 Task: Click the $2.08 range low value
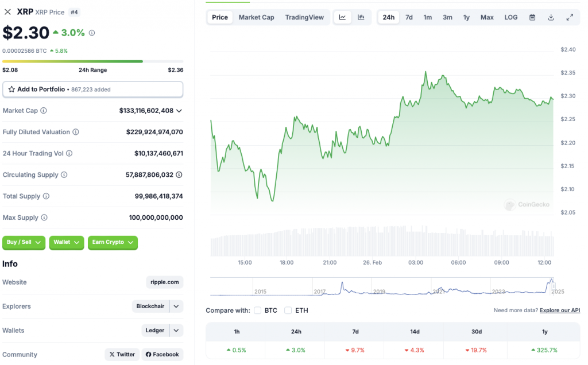point(10,69)
